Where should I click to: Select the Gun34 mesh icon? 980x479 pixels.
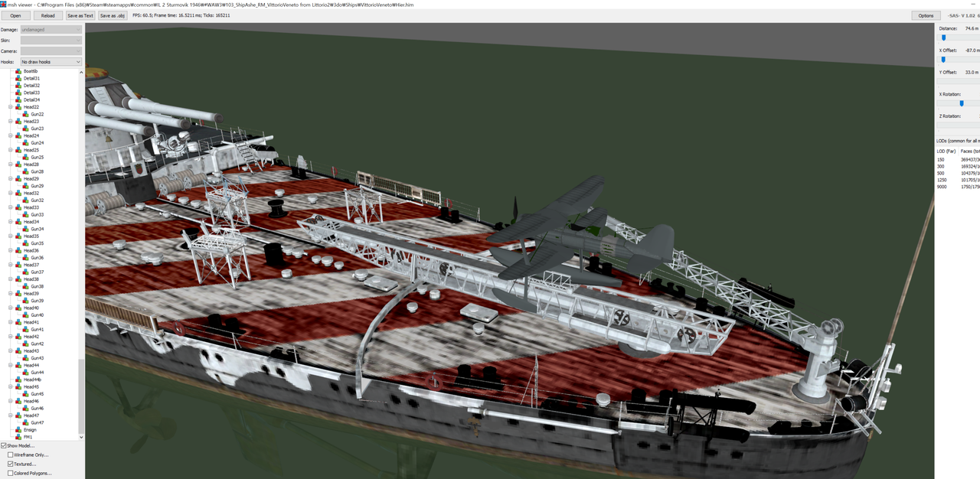(26, 229)
